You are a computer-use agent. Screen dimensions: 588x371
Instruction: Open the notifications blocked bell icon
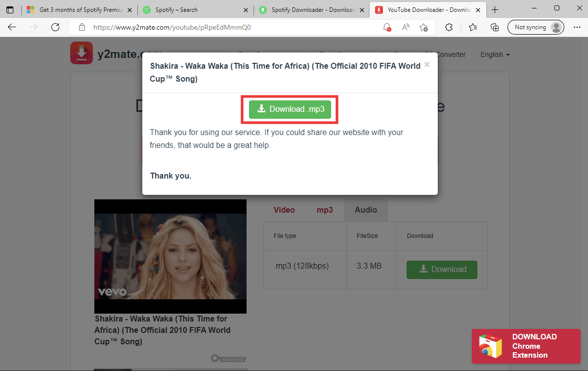(x=387, y=27)
